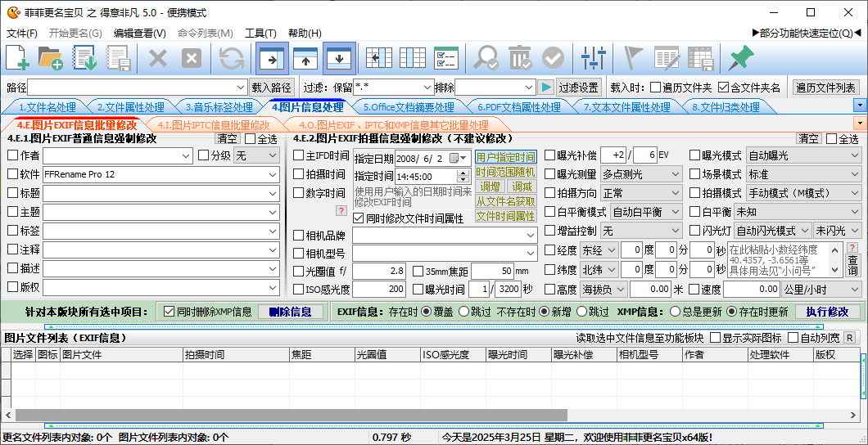Open the sliders settings icon
The image size is (868, 445).
point(594,58)
